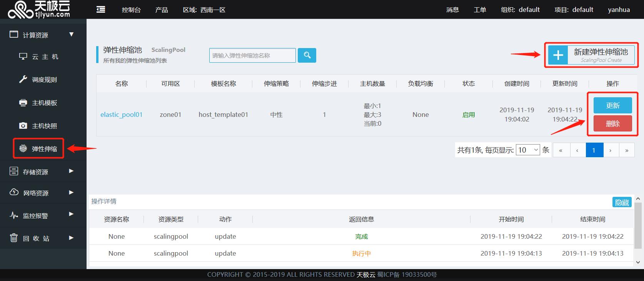Viewport: 644px width, 281px height.
Task: Click the operation details scrollbar down arrow
Action: [638, 262]
